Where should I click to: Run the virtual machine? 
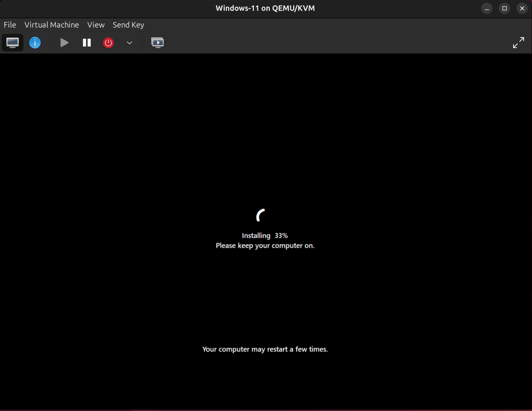[64, 42]
